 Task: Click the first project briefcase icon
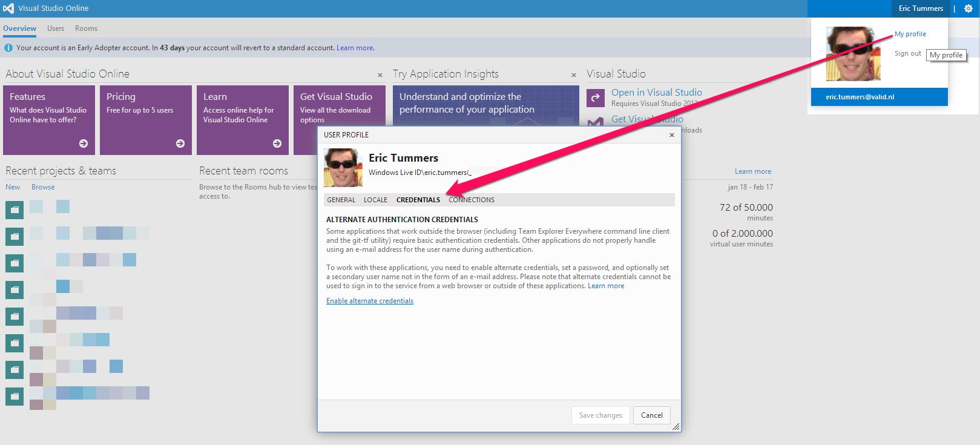15,209
